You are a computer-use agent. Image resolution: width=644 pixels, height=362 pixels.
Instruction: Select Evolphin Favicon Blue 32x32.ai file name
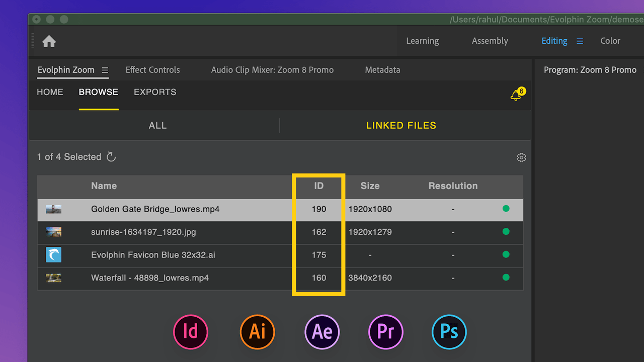[153, 255]
